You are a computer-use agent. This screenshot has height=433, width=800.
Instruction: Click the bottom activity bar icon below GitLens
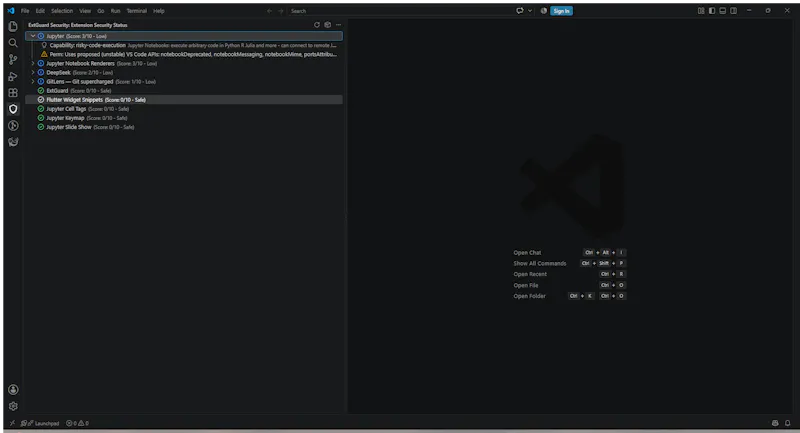(13, 142)
